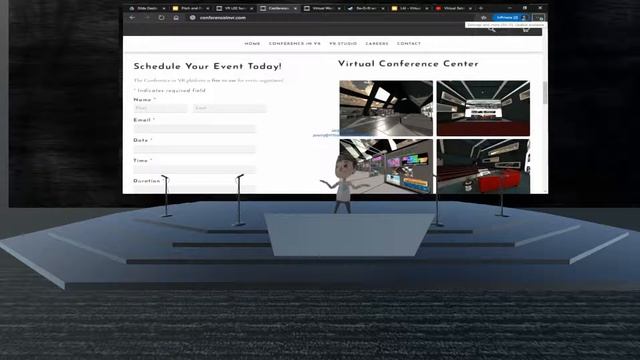Click the Date input field
Viewport: 640px width, 360px height.
pyautogui.click(x=195, y=149)
